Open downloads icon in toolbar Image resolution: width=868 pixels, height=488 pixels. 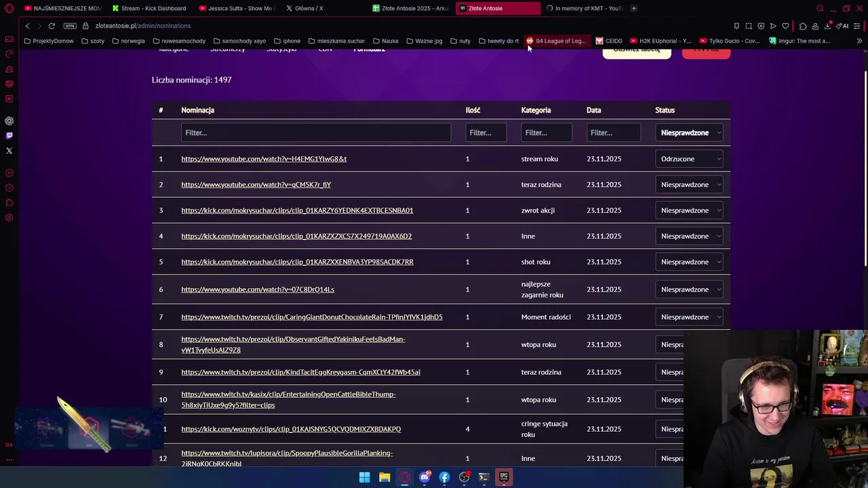[828, 26]
